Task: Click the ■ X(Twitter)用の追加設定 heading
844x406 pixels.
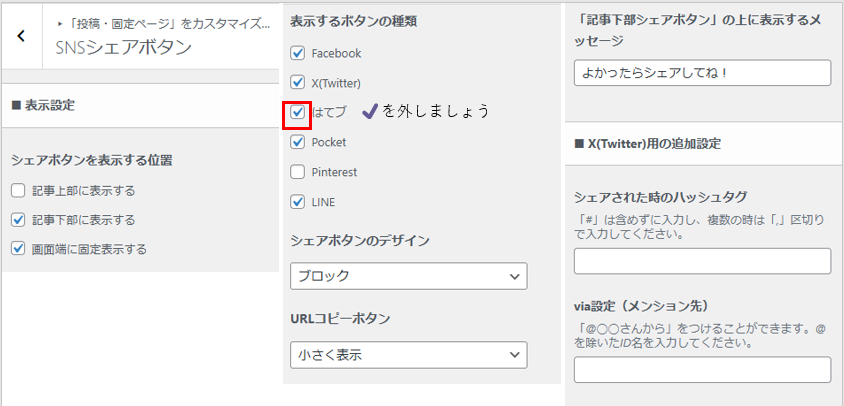Action: 648,144
